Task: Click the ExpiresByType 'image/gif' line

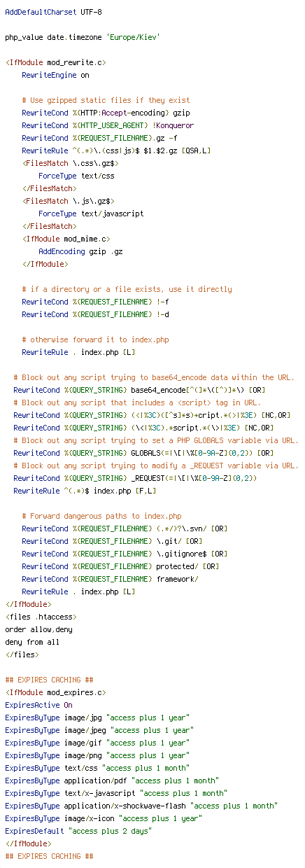Action: (x=97, y=743)
